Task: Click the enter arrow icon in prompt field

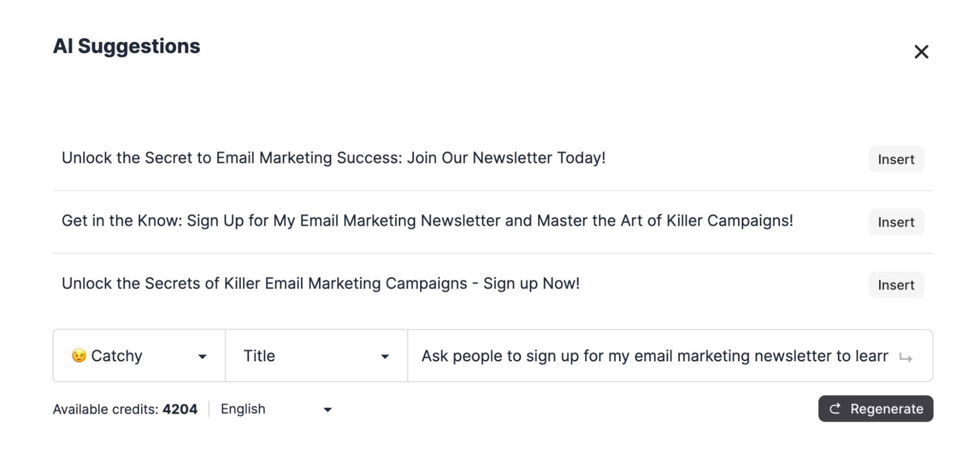Action: [x=905, y=358]
